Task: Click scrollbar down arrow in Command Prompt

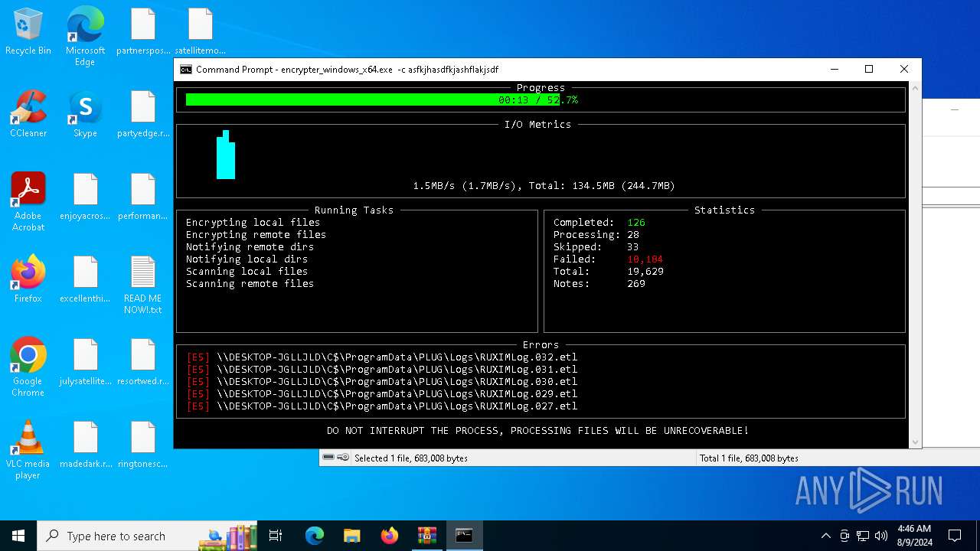Action: (915, 442)
